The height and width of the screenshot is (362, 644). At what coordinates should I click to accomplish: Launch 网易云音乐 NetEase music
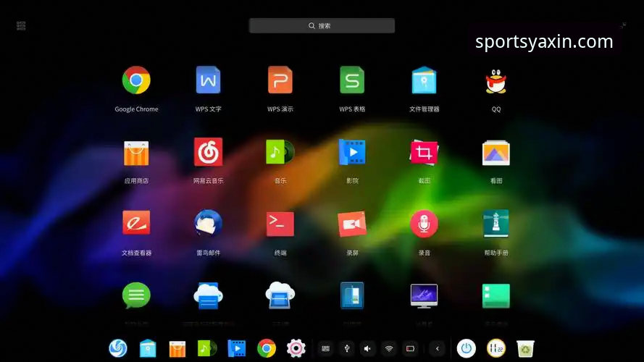(x=208, y=152)
